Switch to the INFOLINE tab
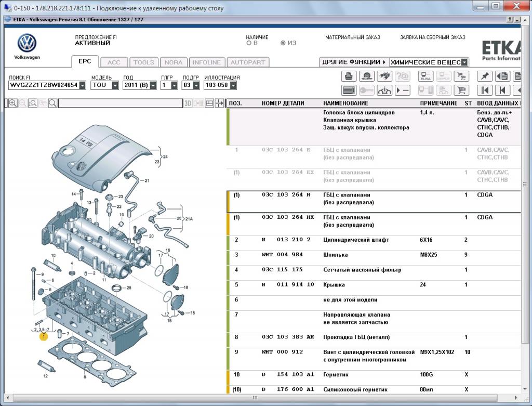Image resolution: width=532 pixels, height=406 pixels. pyautogui.click(x=207, y=62)
